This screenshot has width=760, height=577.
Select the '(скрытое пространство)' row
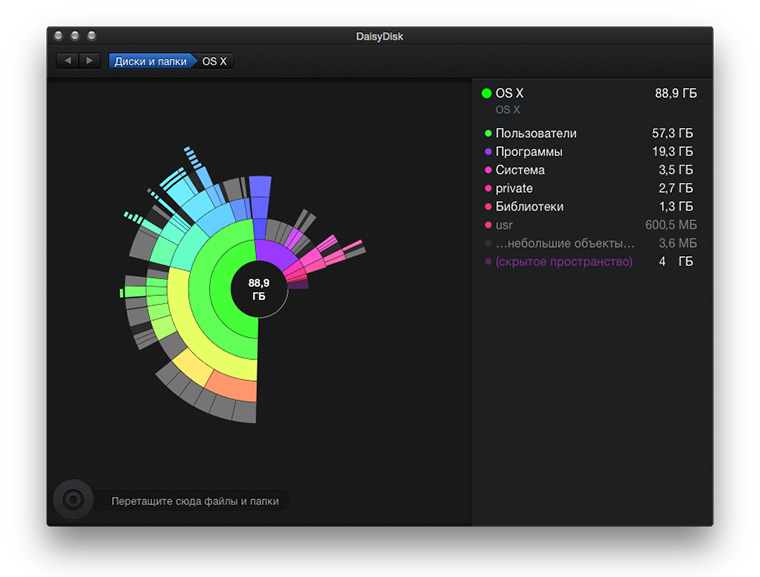pos(591,262)
